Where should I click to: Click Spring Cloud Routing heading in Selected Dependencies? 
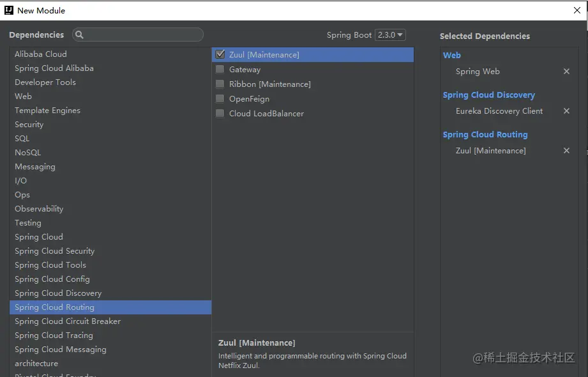(x=485, y=134)
